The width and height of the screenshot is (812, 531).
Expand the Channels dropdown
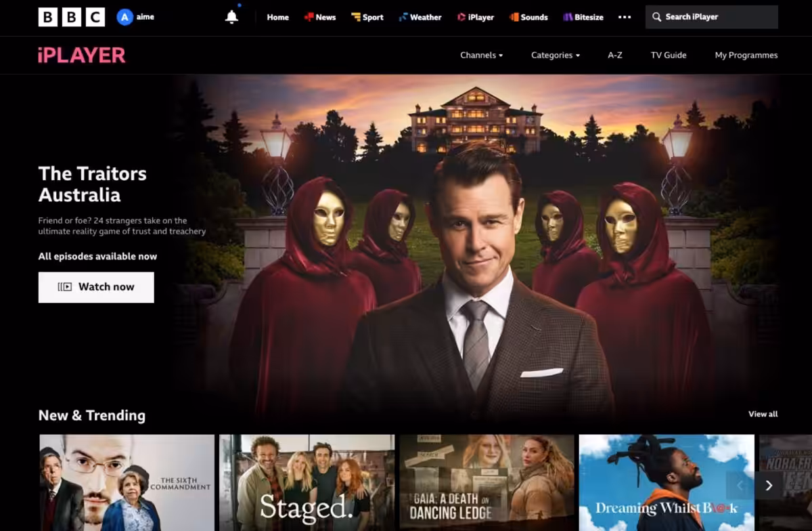coord(482,55)
